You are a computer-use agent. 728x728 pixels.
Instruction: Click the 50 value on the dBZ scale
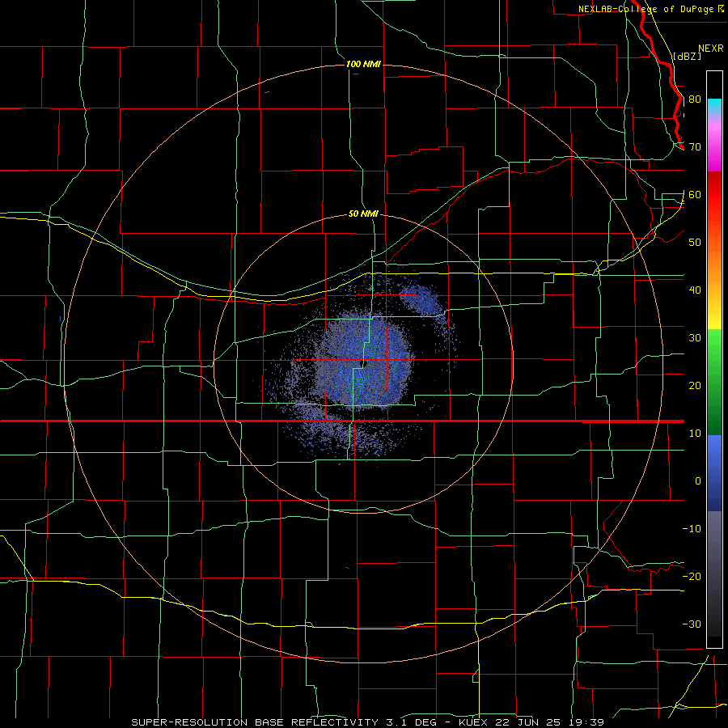(x=695, y=243)
